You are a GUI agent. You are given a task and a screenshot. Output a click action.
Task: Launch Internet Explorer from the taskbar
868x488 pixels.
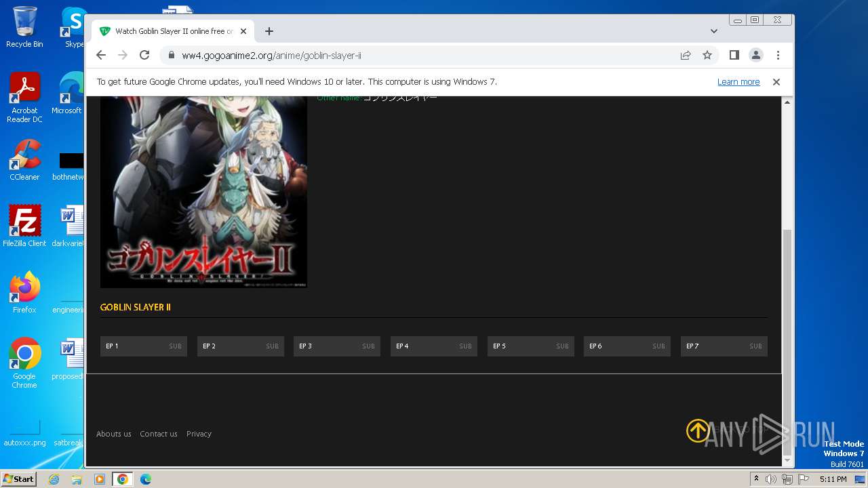tap(54, 479)
